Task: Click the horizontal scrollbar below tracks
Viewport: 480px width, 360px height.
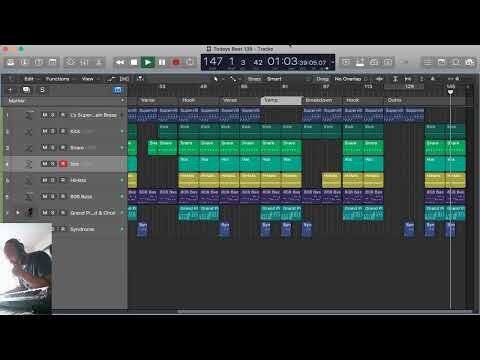Action: click(x=325, y=312)
